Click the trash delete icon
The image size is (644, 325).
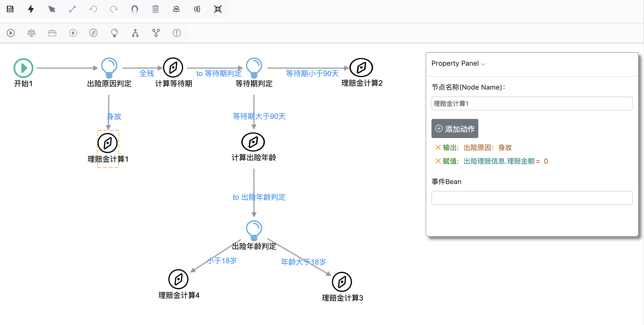click(156, 9)
